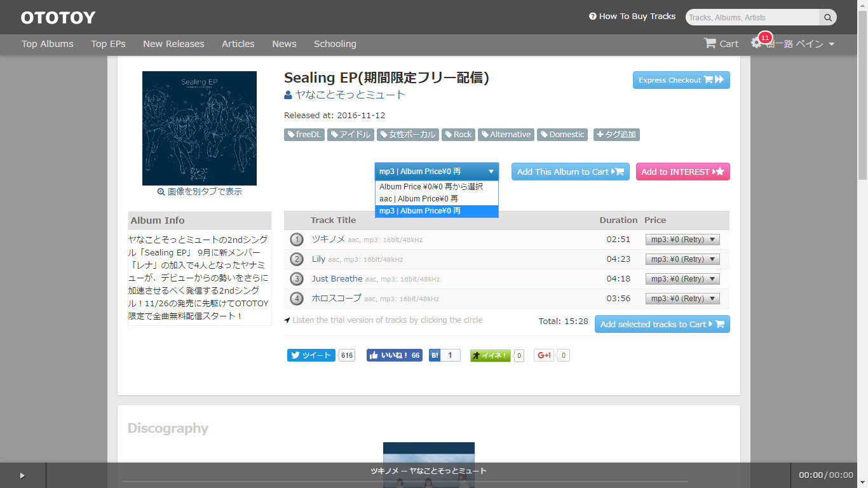Click the playback progress bar
The height and width of the screenshot is (488, 868).
(x=404, y=482)
